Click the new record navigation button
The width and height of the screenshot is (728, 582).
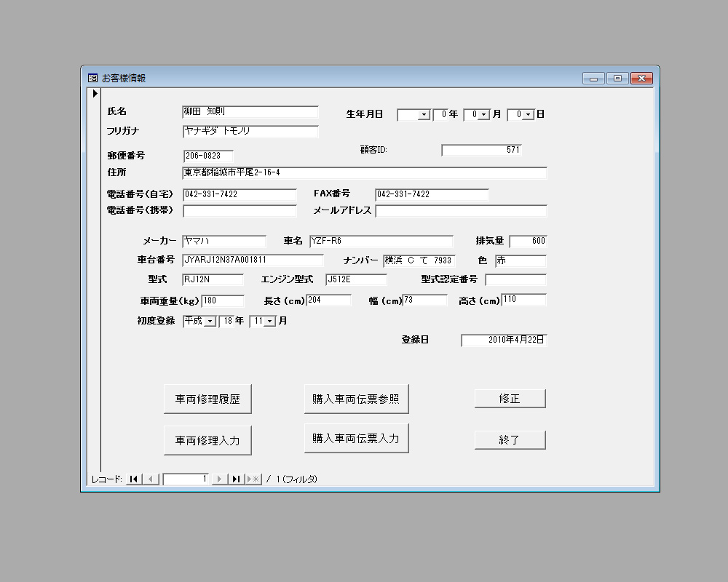pyautogui.click(x=253, y=479)
